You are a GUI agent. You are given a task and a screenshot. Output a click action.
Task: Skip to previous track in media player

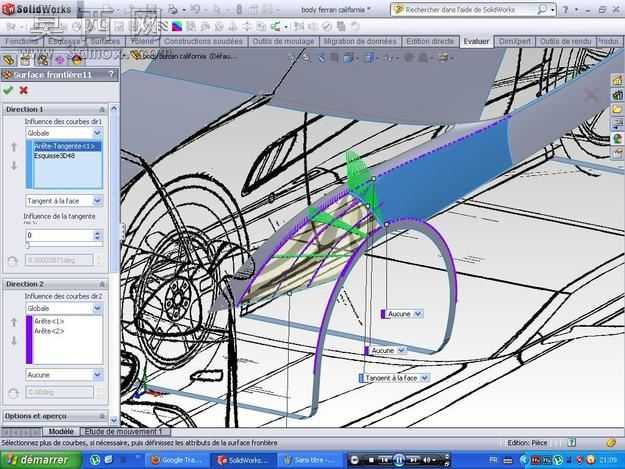click(384, 460)
